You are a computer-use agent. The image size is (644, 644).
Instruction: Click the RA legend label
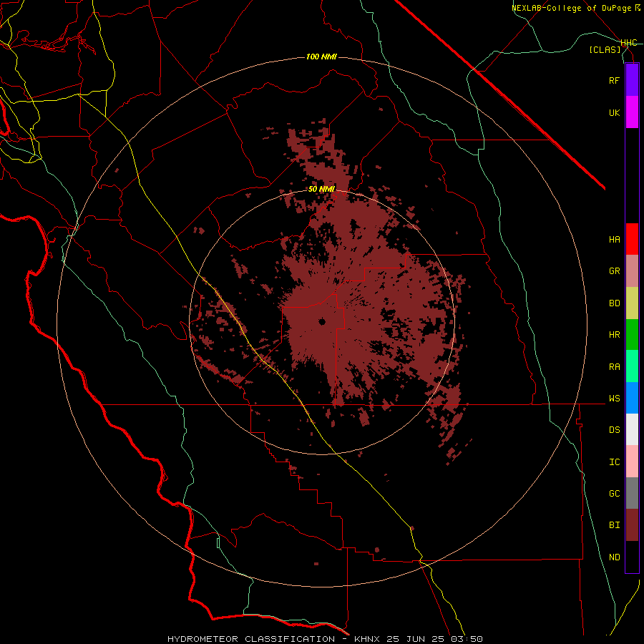tap(614, 367)
